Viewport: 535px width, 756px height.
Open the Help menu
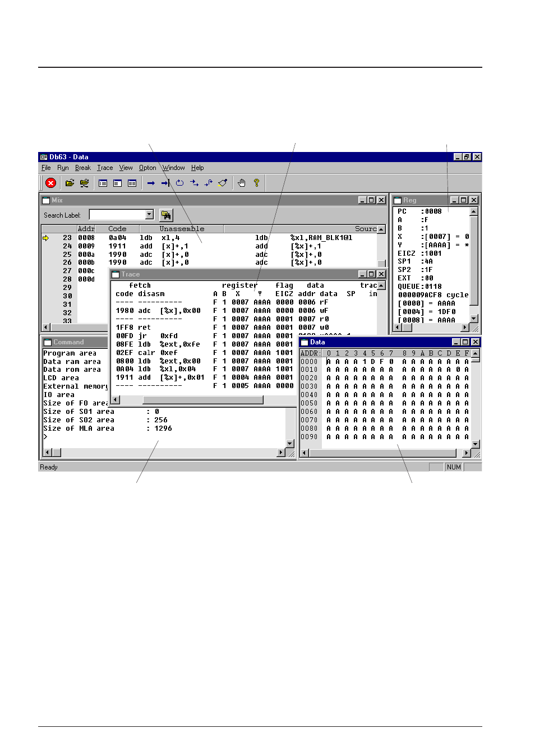click(x=197, y=168)
